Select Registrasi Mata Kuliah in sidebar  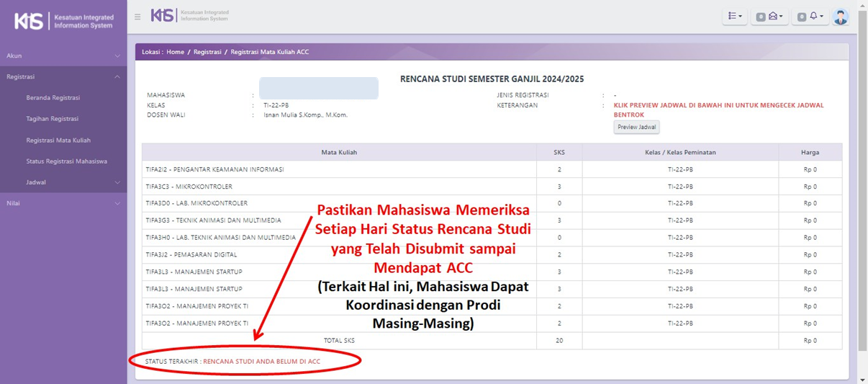pyautogui.click(x=58, y=140)
